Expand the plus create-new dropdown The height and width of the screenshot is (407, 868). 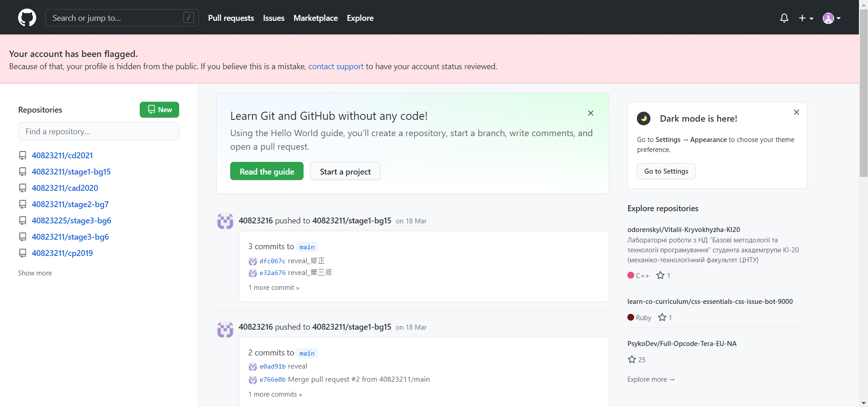pos(806,18)
